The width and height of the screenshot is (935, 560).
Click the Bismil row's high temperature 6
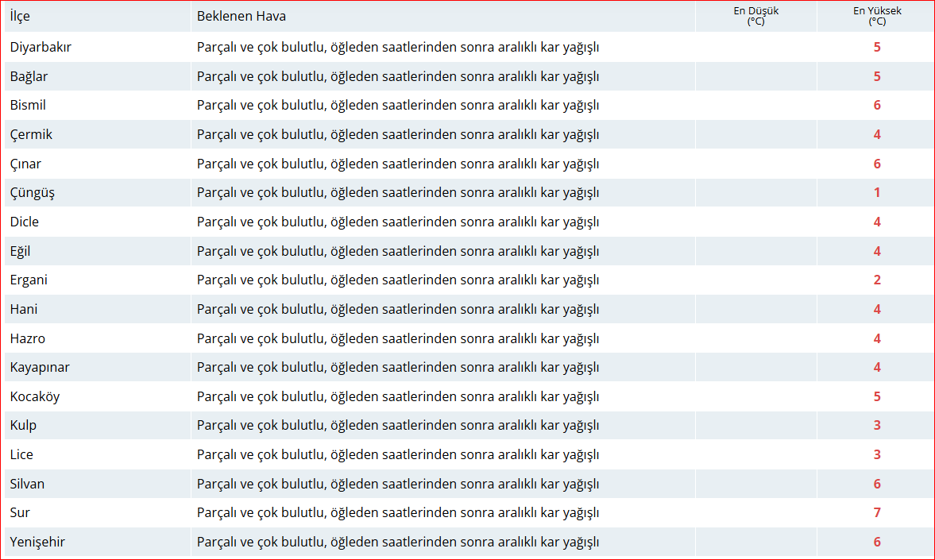point(877,106)
